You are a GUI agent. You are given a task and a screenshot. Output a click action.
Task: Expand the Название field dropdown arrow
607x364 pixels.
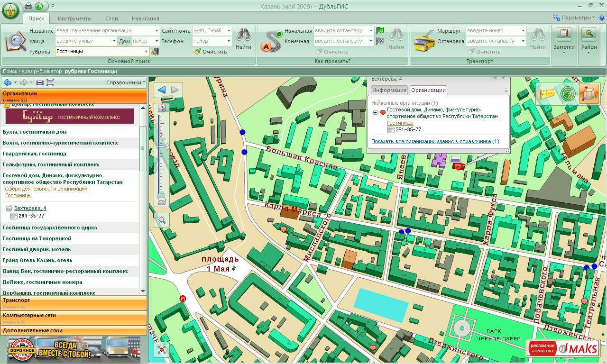(156, 31)
